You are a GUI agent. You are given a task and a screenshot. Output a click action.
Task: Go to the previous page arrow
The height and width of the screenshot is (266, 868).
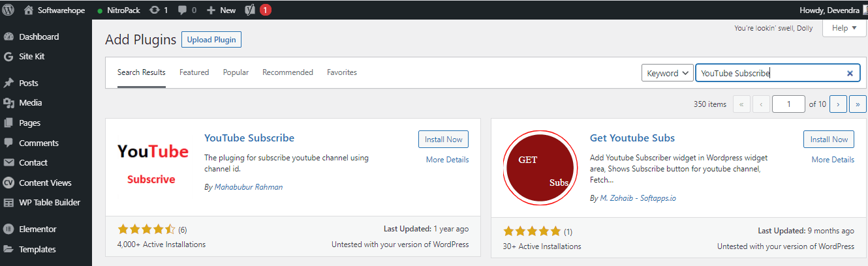point(761,104)
